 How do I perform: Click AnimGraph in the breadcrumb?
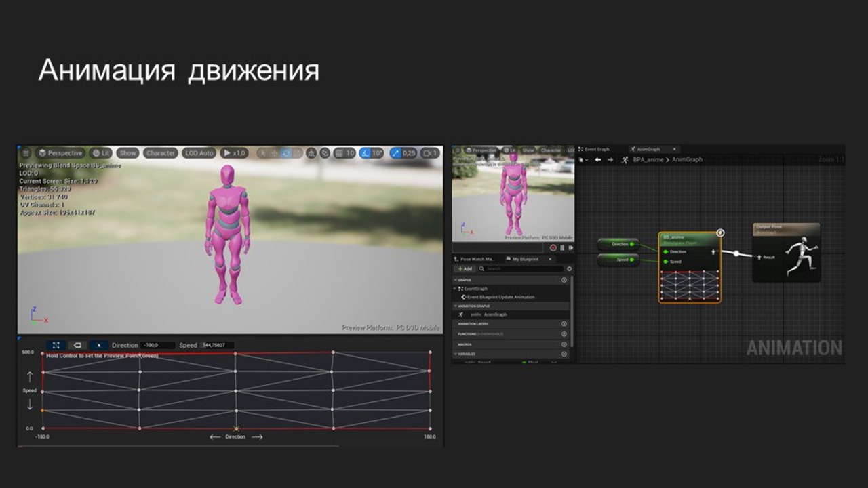686,159
